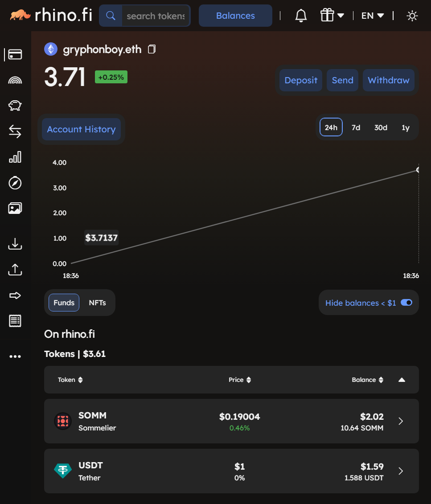Select the compass explore icon in sidebar
Image resolution: width=431 pixels, height=504 pixels.
click(x=15, y=183)
